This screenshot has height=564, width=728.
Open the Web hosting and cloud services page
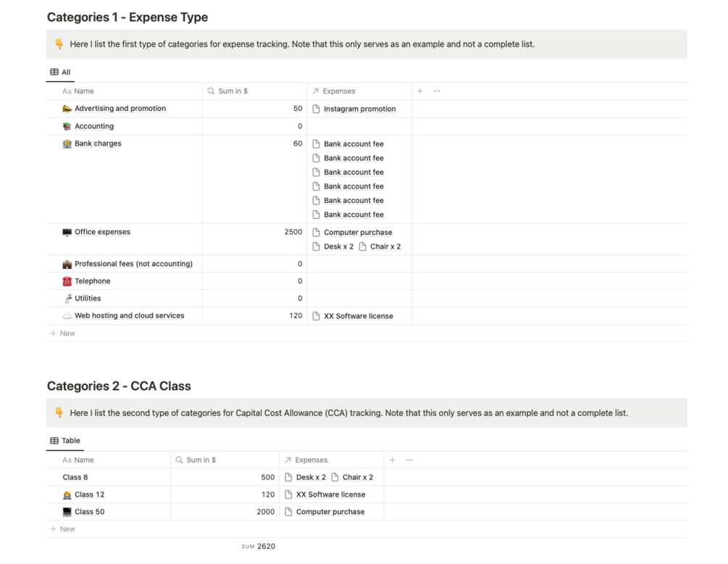129,316
